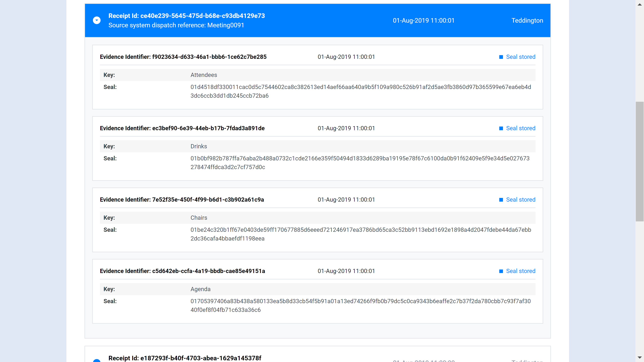Click Evidence Identifier 7e52f35e-450f-4f99-b6d1-c3b902a61c9a
Viewport: 644px width, 362px height.
182,200
